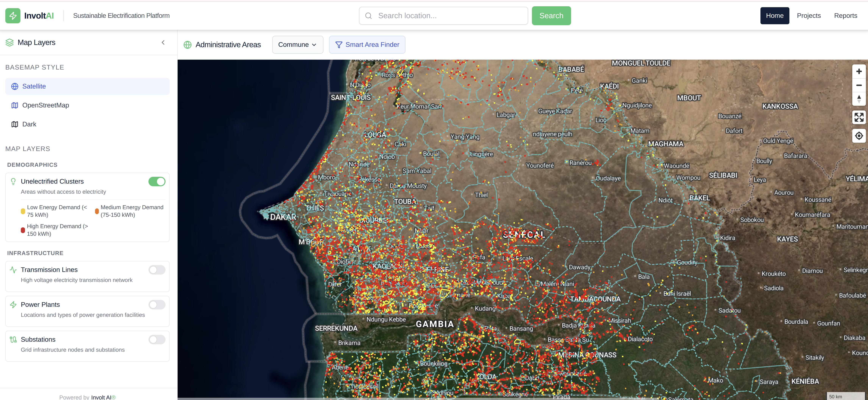Click the Power Plants bolt icon
Screen dimensions: 868x400
(13, 305)
